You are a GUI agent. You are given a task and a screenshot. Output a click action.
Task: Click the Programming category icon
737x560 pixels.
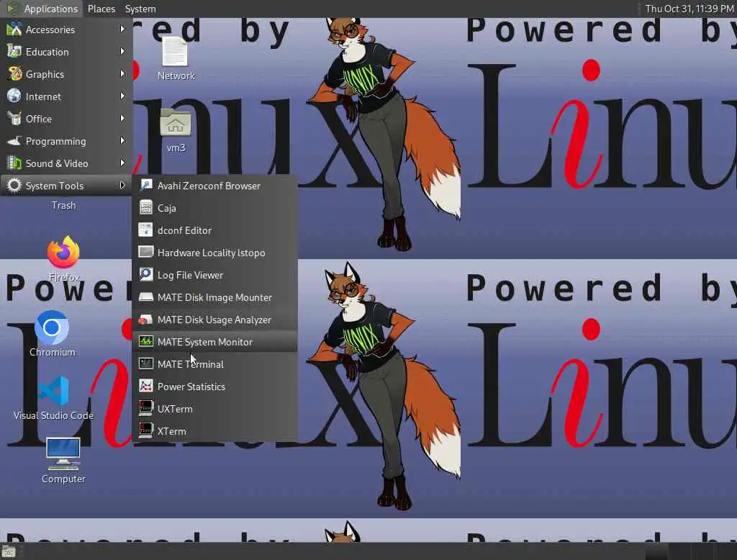click(x=14, y=140)
